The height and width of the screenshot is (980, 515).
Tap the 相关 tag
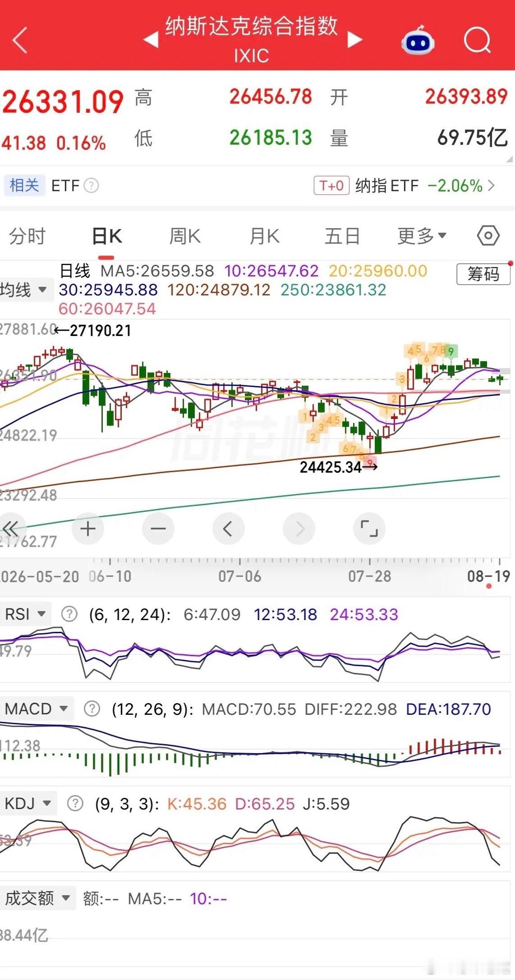click(24, 185)
